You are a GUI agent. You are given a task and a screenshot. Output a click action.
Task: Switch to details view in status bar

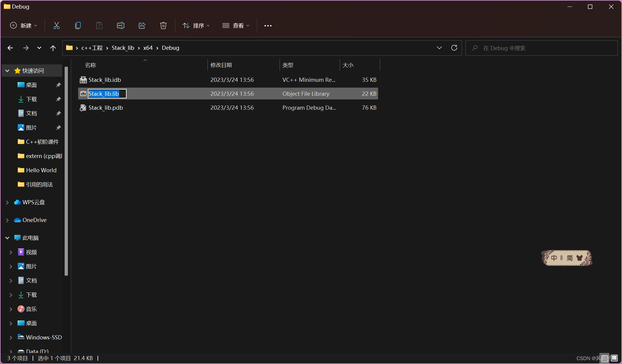point(605,358)
